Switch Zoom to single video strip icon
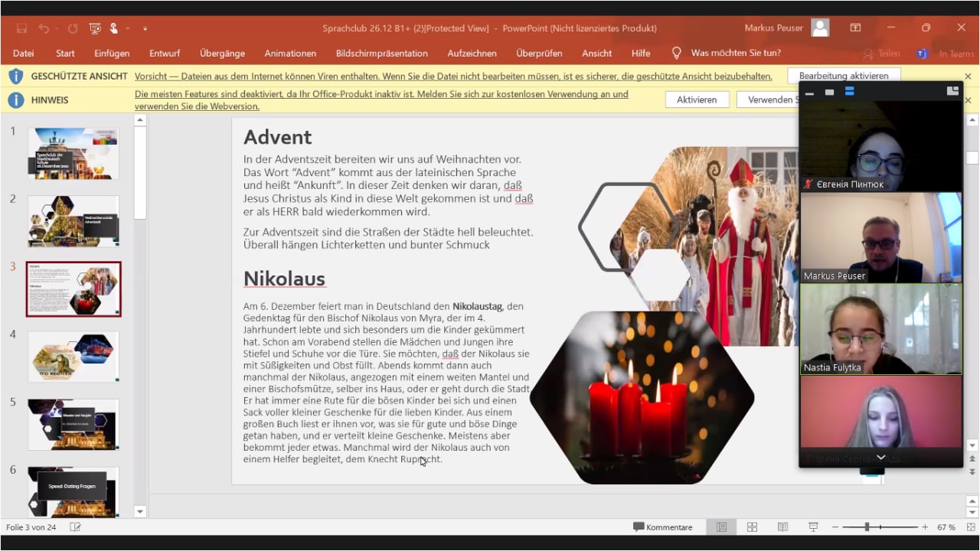 tap(829, 92)
